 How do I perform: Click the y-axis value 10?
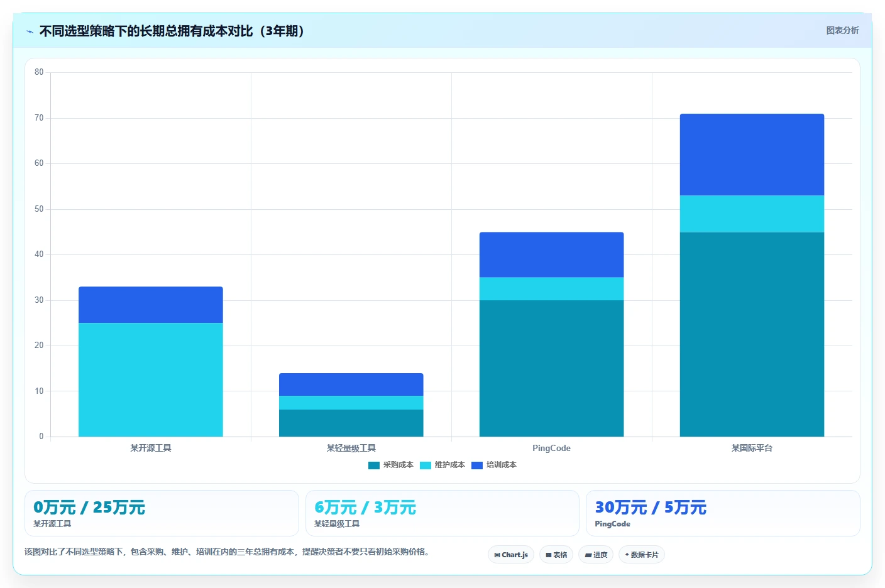point(39,391)
